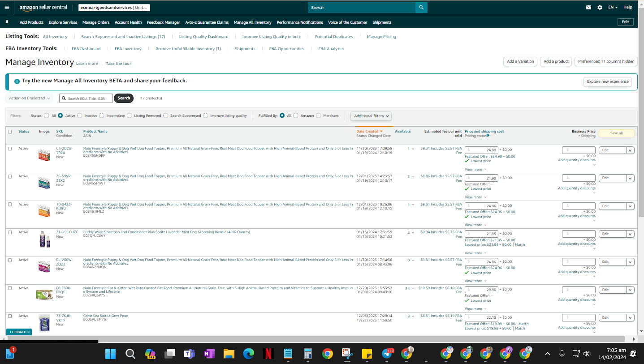644x364 pixels.
Task: Open 'Voice of the Customer' menu item
Action: click(x=348, y=22)
